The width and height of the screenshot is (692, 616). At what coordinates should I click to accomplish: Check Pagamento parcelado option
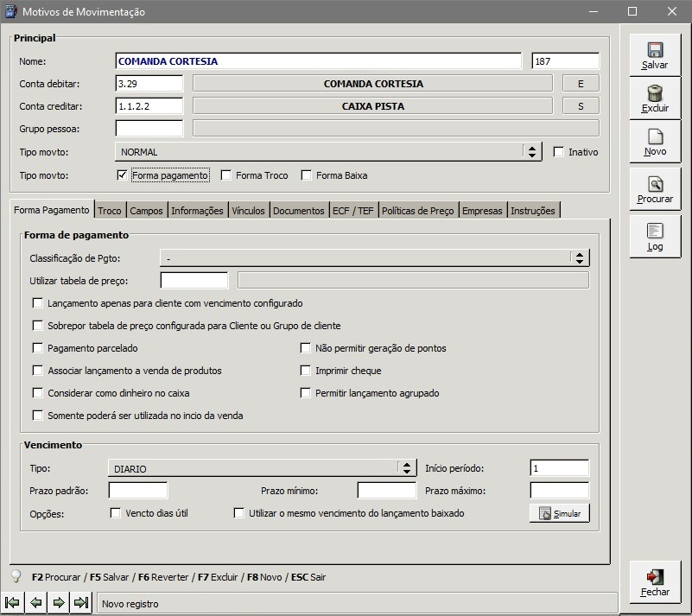click(38, 348)
